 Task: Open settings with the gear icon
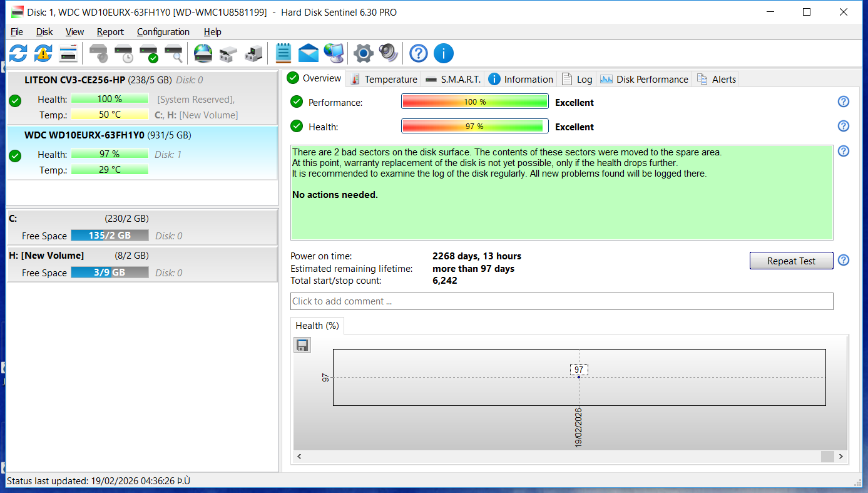(363, 53)
